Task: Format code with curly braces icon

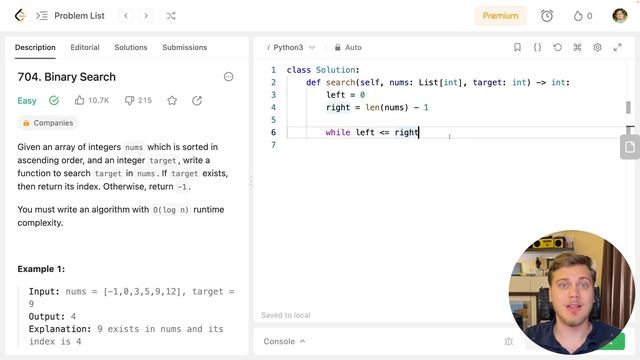Action: coord(537,47)
